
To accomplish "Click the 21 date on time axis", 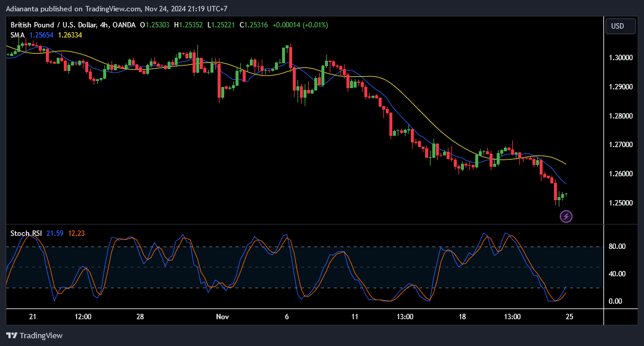I will click(32, 316).
